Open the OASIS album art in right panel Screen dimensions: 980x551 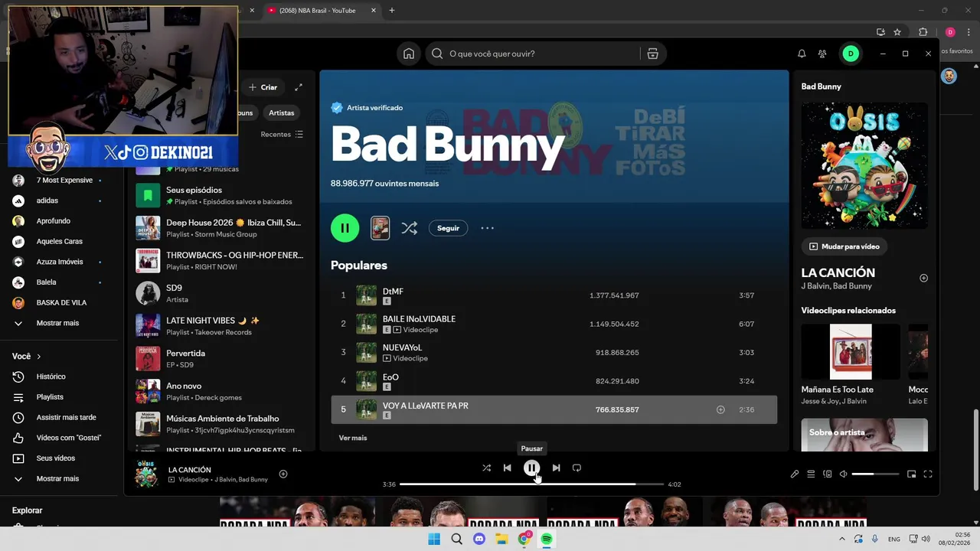pos(864,165)
